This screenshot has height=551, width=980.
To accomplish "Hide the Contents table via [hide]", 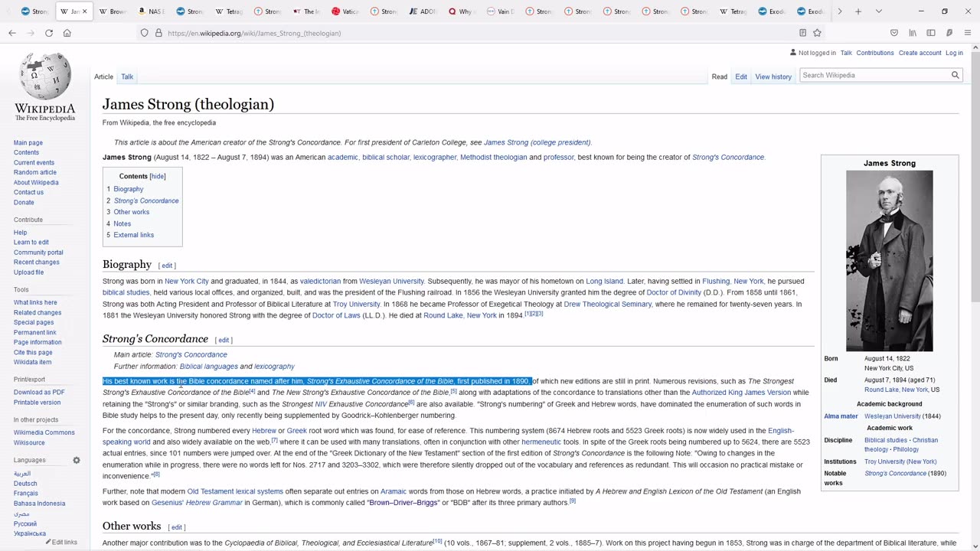I will (158, 176).
